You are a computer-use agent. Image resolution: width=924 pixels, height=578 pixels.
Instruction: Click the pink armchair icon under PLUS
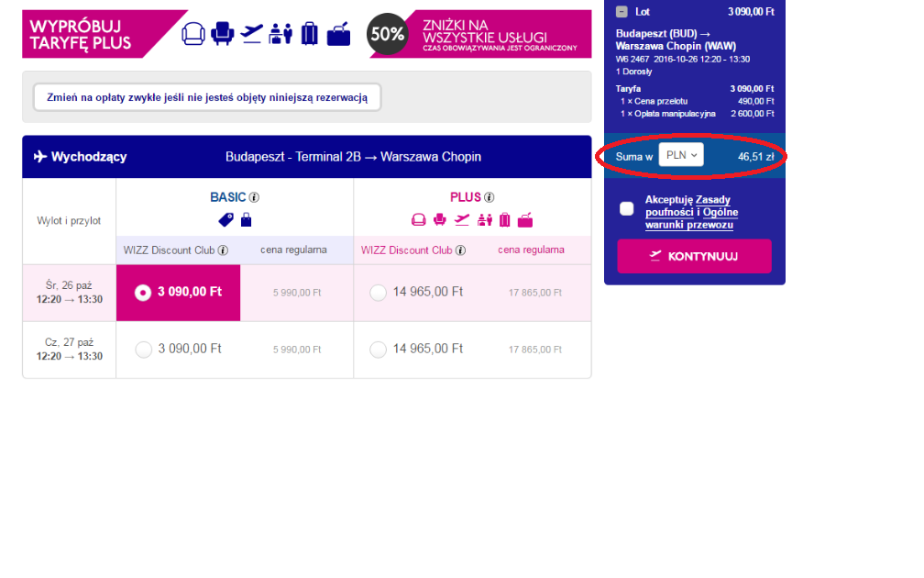tap(440, 220)
